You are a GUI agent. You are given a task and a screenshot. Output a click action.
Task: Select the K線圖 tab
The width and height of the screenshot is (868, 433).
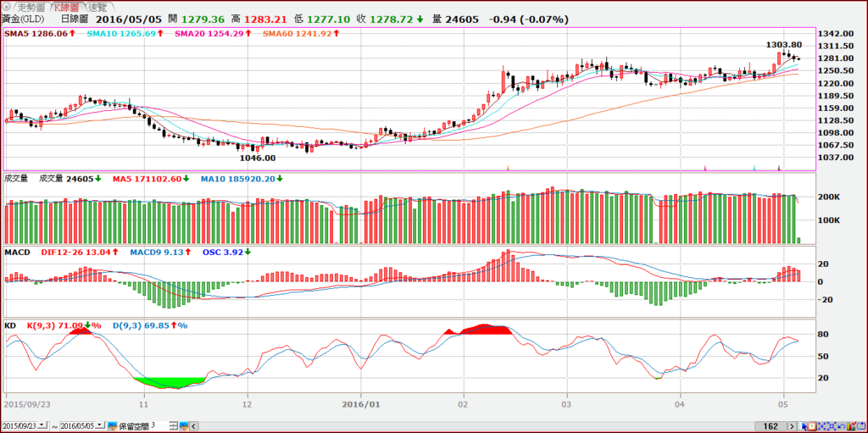(70, 7)
